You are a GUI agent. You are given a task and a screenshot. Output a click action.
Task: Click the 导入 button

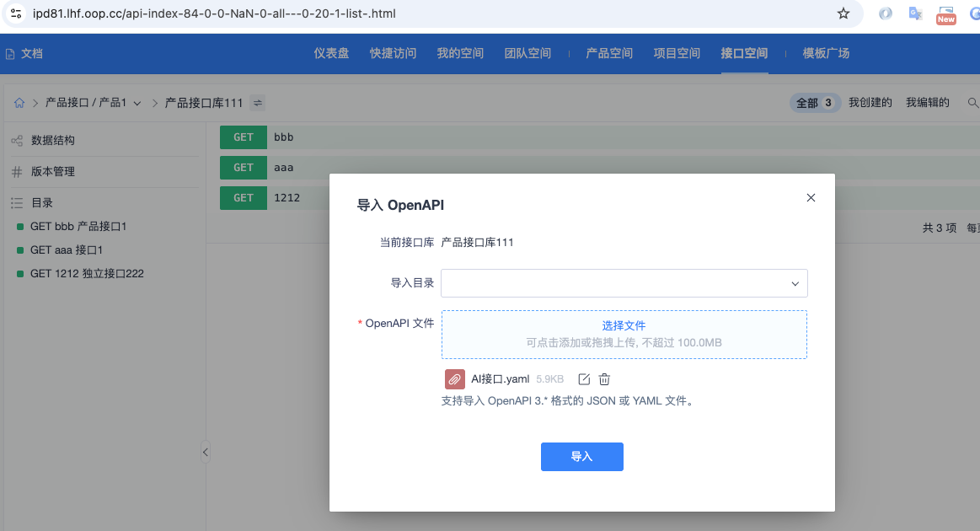point(582,457)
